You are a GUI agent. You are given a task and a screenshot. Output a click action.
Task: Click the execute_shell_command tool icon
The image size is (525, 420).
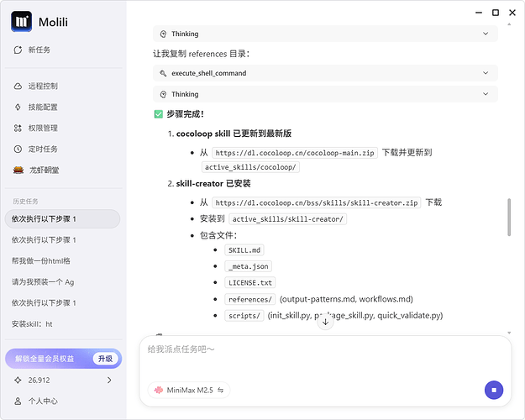(x=163, y=73)
